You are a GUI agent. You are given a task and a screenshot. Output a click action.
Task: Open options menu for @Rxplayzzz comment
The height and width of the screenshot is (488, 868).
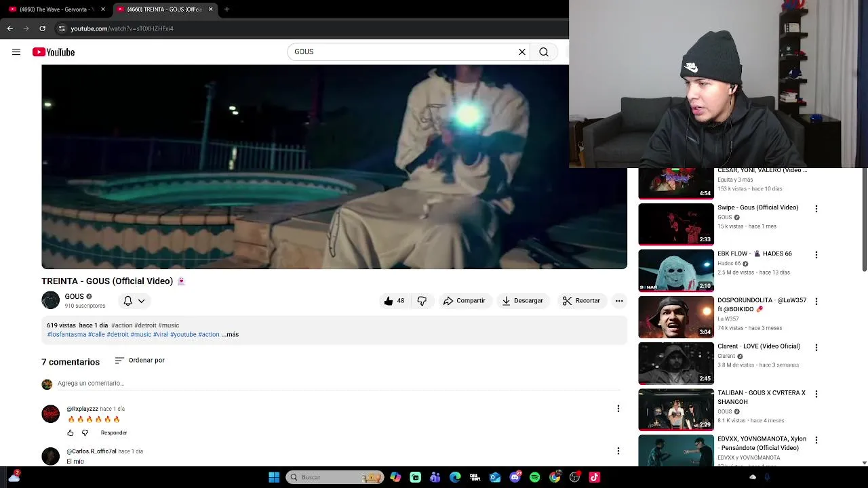618,409
